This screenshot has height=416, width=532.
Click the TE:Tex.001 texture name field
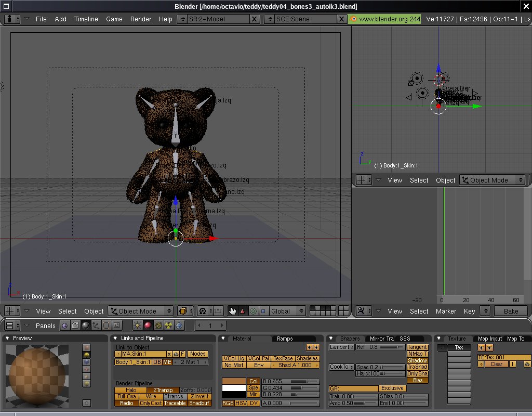point(504,357)
